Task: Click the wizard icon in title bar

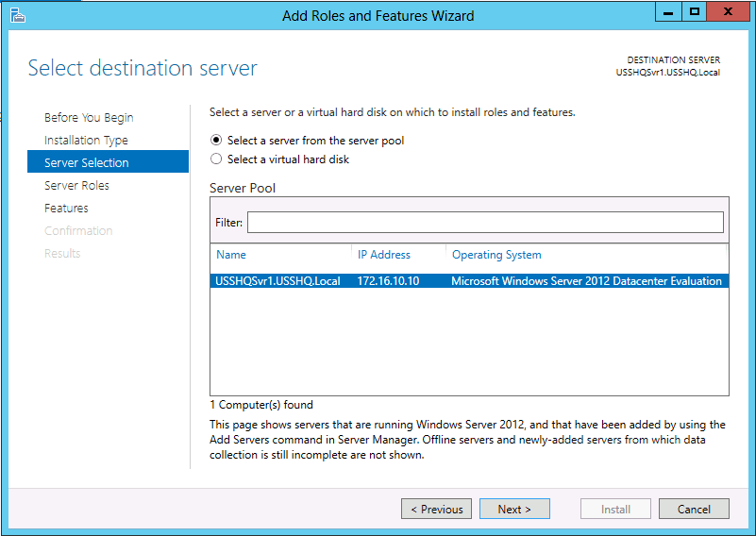Action: (17, 15)
